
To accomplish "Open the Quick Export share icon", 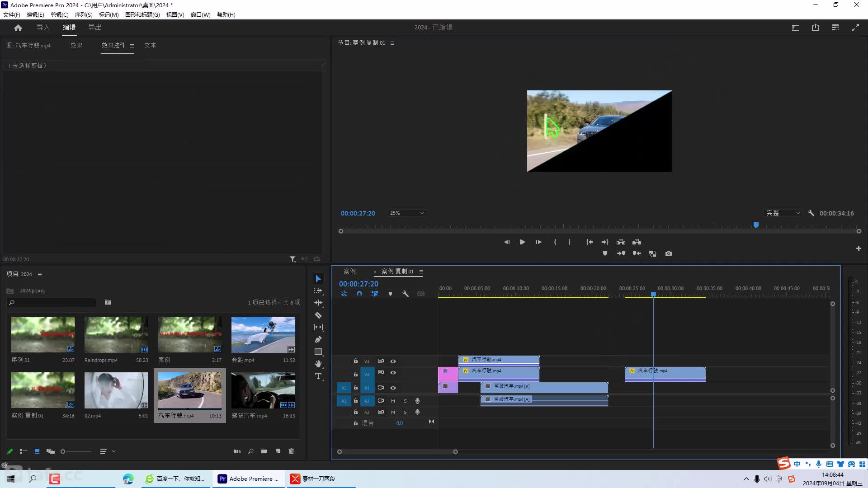I will pyautogui.click(x=816, y=28).
